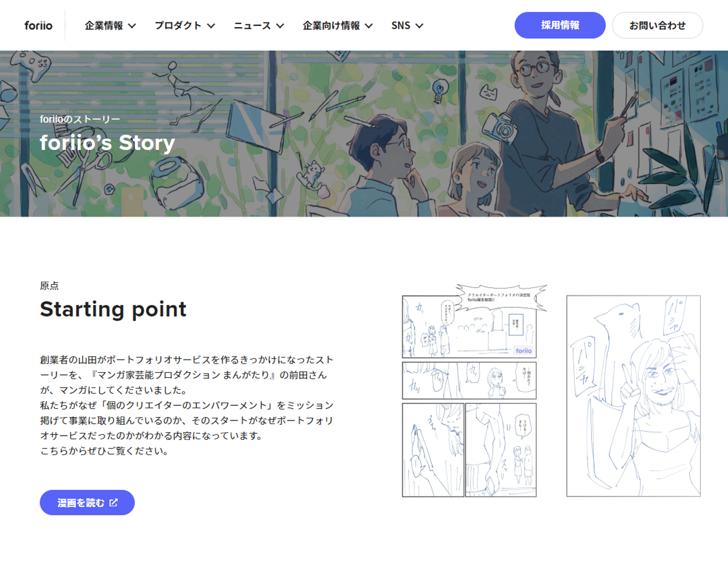728x583 pixels.
Task: Click the foriio's Story hero heading
Action: 107,143
